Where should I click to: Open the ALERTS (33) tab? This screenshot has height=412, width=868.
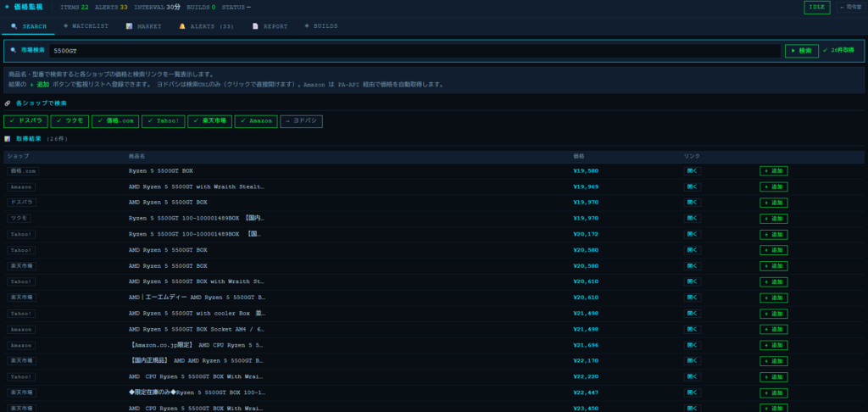pyautogui.click(x=206, y=26)
